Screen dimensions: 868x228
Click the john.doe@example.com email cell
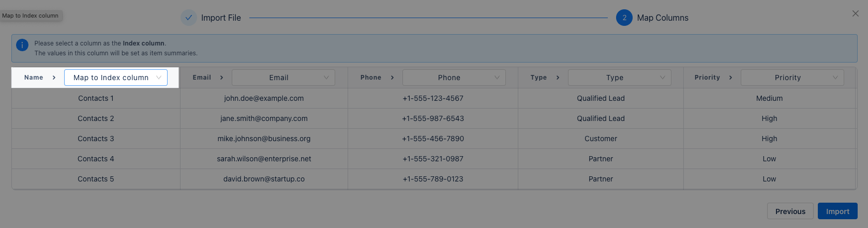[264, 98]
